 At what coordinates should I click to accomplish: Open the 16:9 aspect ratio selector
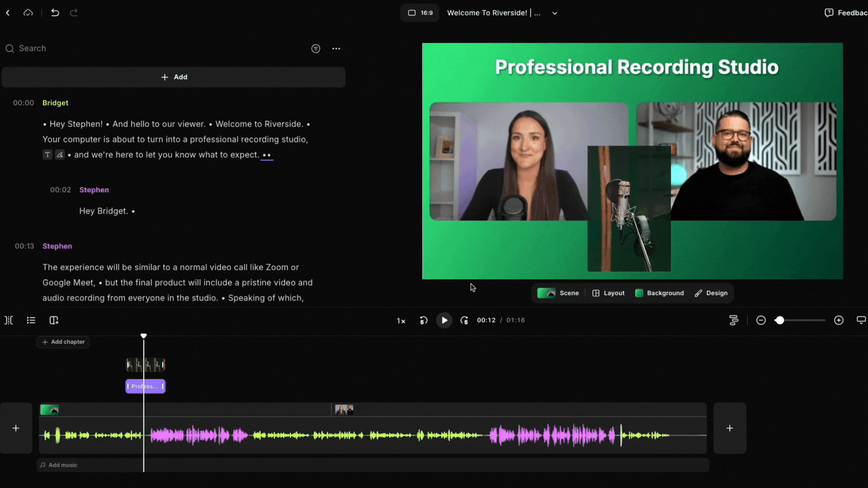point(420,13)
